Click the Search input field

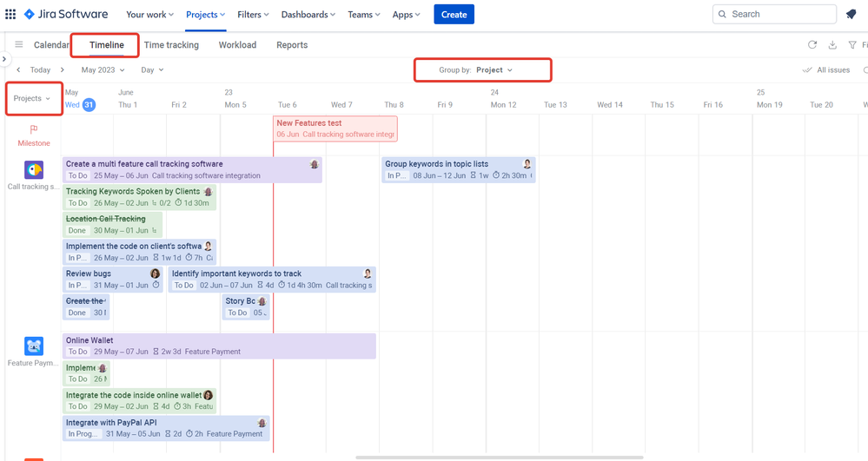774,15
